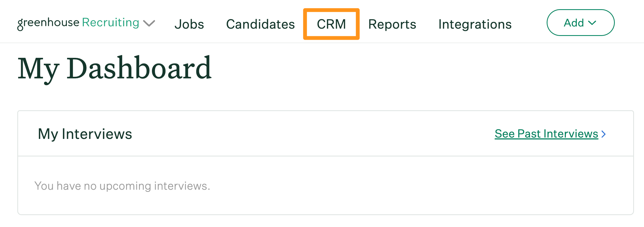Open the Reports section
The image size is (644, 227).
392,24
